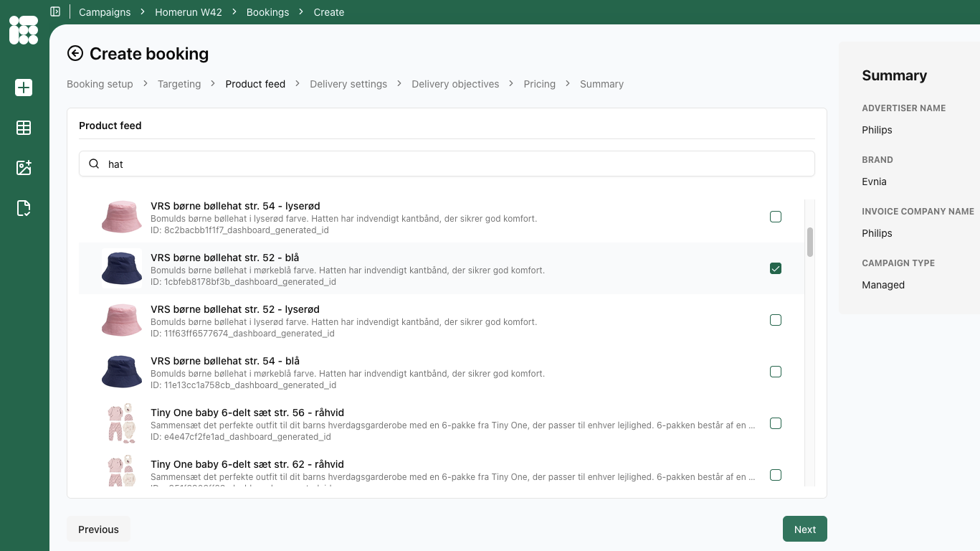
Task: Open the image creative icon in the sidebar
Action: coord(24,168)
